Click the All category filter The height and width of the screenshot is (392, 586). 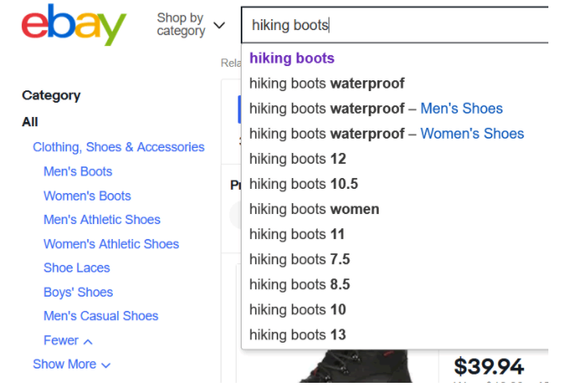(30, 122)
